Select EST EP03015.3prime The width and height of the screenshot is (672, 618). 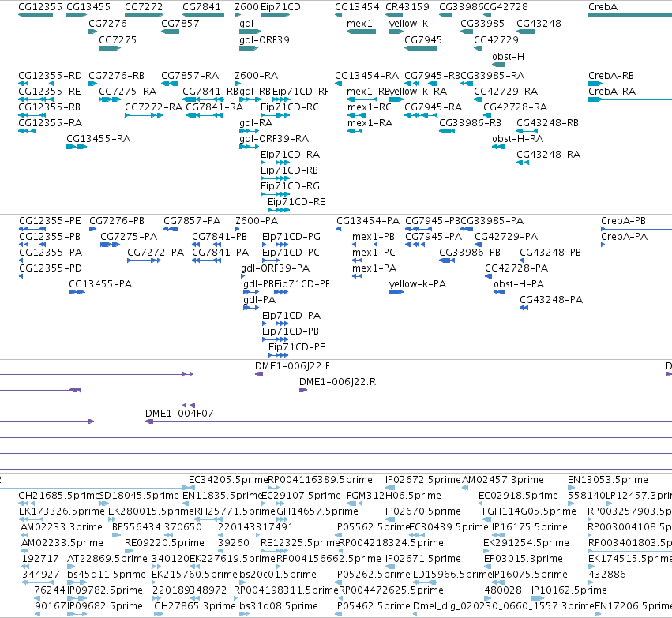(523, 559)
